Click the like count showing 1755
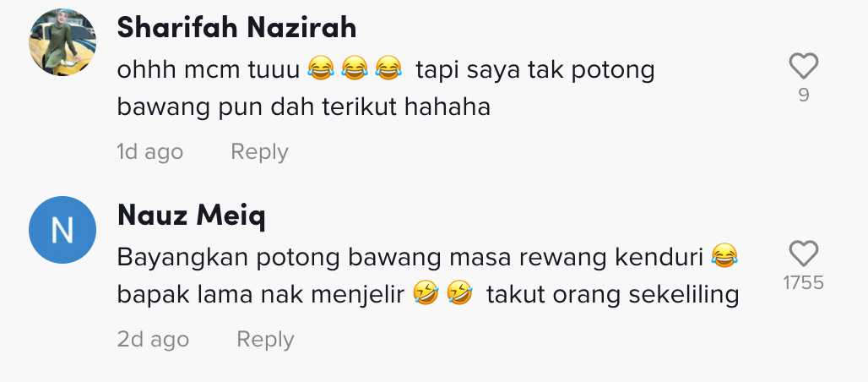Viewport: 868px width, 382px height. pos(804,283)
